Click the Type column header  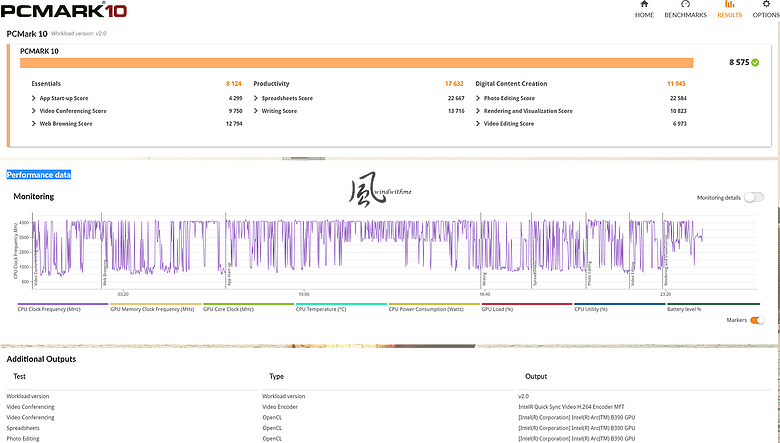276,376
